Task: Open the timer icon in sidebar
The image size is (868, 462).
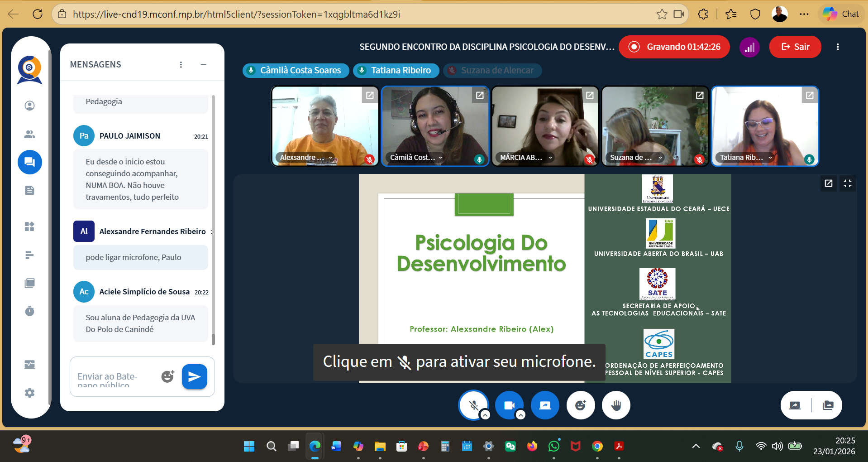Action: tap(29, 311)
